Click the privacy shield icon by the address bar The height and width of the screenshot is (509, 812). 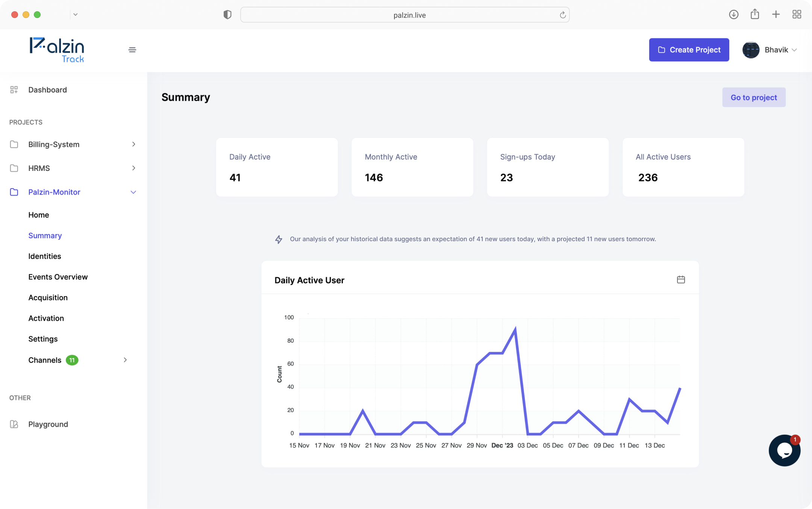pos(227,15)
